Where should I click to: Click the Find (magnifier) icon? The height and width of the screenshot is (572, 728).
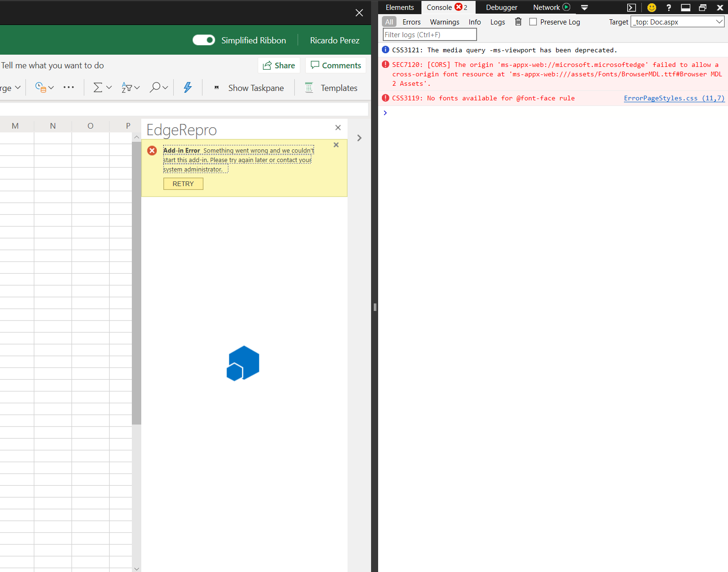pyautogui.click(x=155, y=88)
